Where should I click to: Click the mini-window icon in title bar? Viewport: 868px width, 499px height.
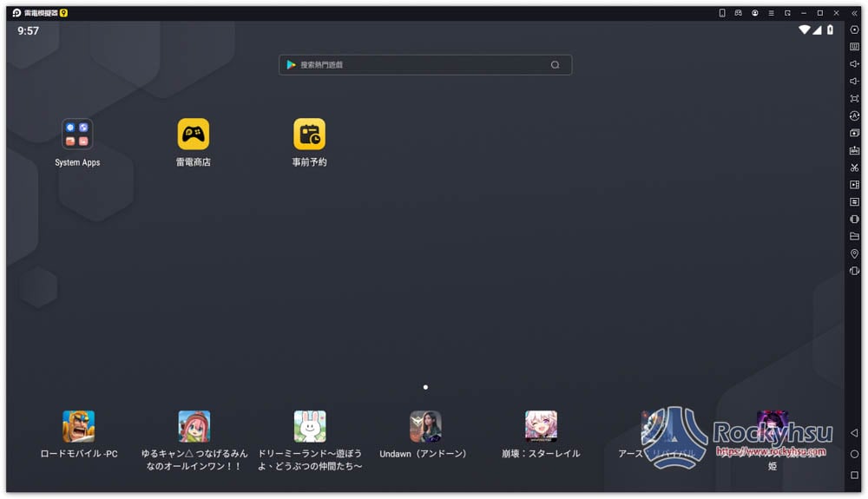click(x=787, y=13)
